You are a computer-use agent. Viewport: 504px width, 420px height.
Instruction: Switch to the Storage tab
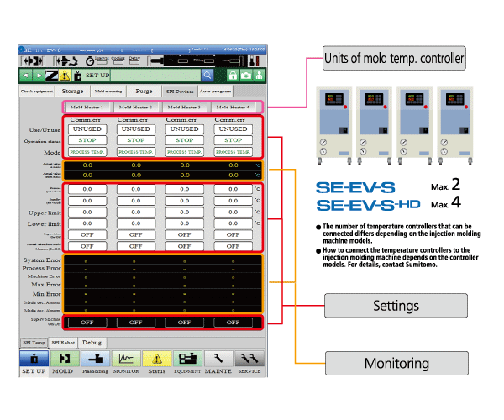click(x=72, y=92)
